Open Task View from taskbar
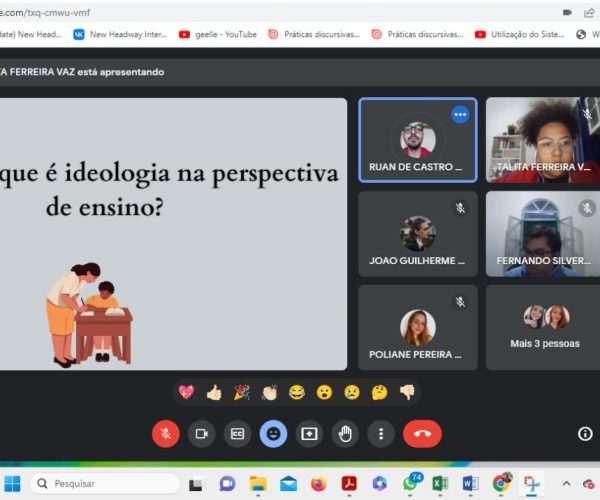The width and height of the screenshot is (600, 500). [196, 484]
